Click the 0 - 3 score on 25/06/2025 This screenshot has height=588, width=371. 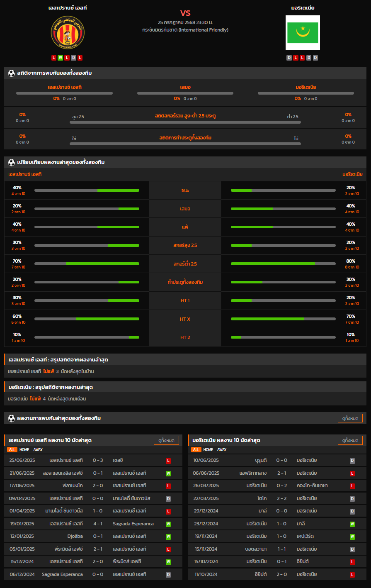(98, 460)
